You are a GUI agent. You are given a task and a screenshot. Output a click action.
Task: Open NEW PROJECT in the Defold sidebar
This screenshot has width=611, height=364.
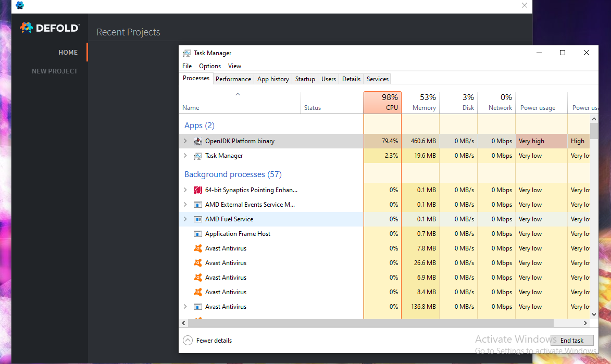click(x=55, y=71)
